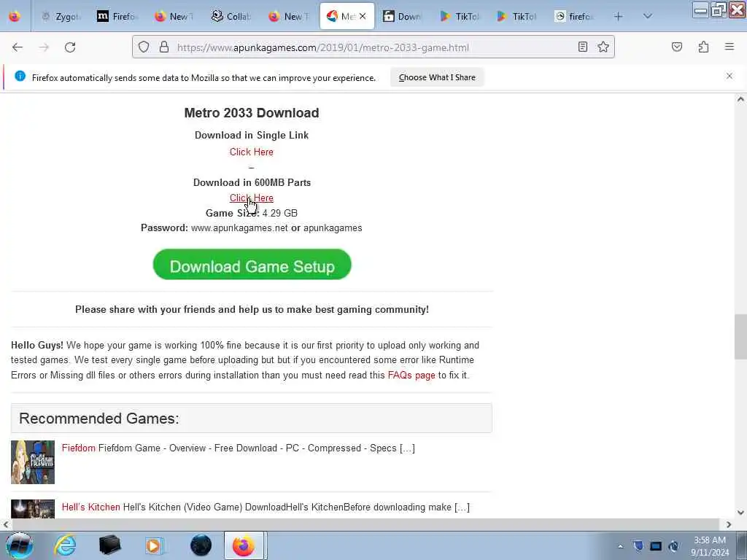Click the security shield tray icon
747x560 pixels.
click(638, 545)
